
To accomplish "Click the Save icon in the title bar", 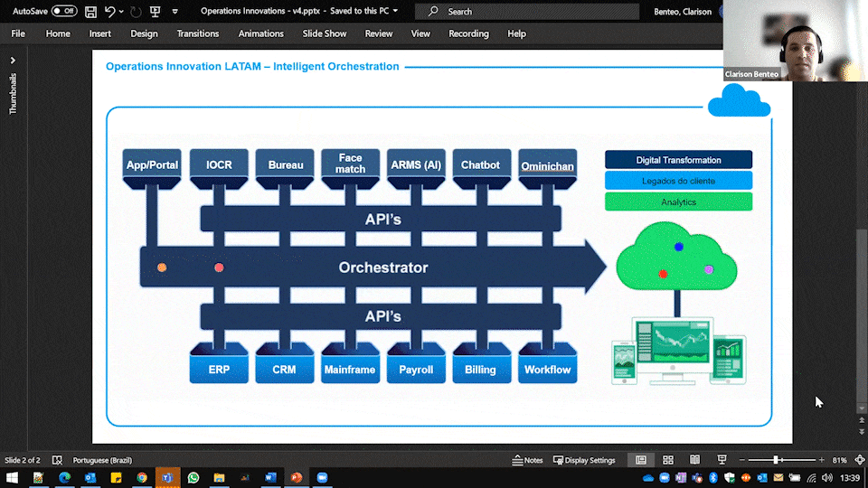I will pos(90,12).
